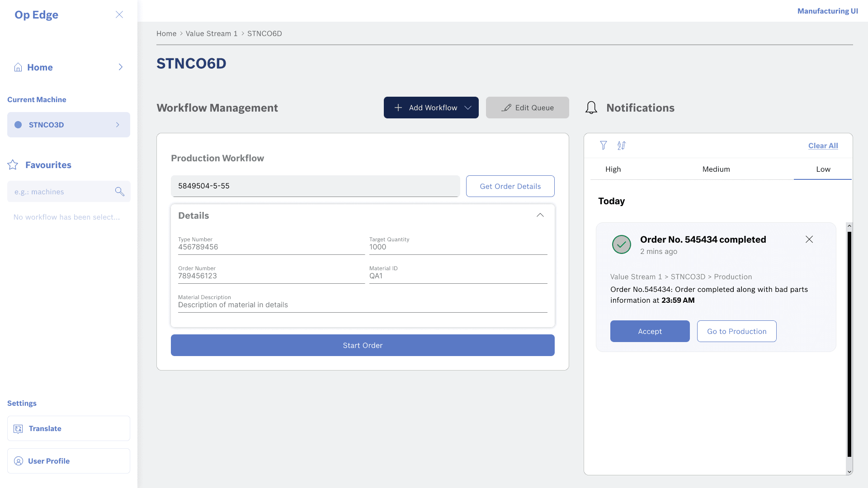Expand the STNCO3D current machine item
This screenshot has width=868, height=488.
(118, 125)
